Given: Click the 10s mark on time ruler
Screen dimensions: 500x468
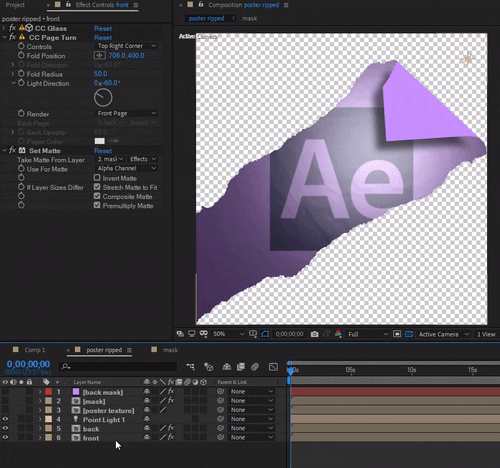Looking at the screenshot, I should 411,370.
